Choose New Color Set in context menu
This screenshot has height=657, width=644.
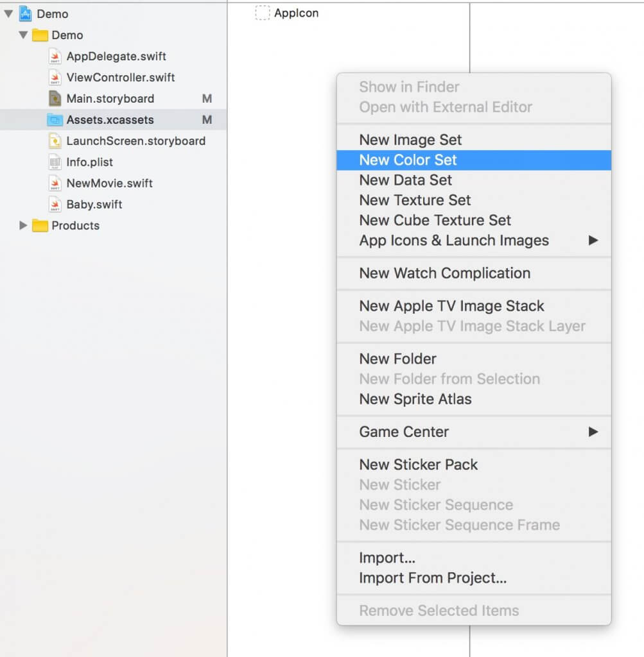(x=474, y=160)
